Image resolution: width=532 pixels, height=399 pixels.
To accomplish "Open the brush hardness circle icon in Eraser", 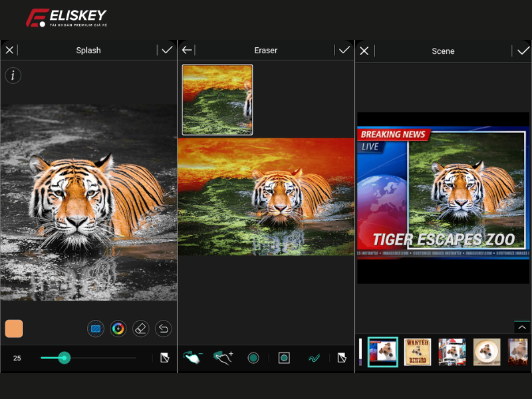I will (253, 357).
